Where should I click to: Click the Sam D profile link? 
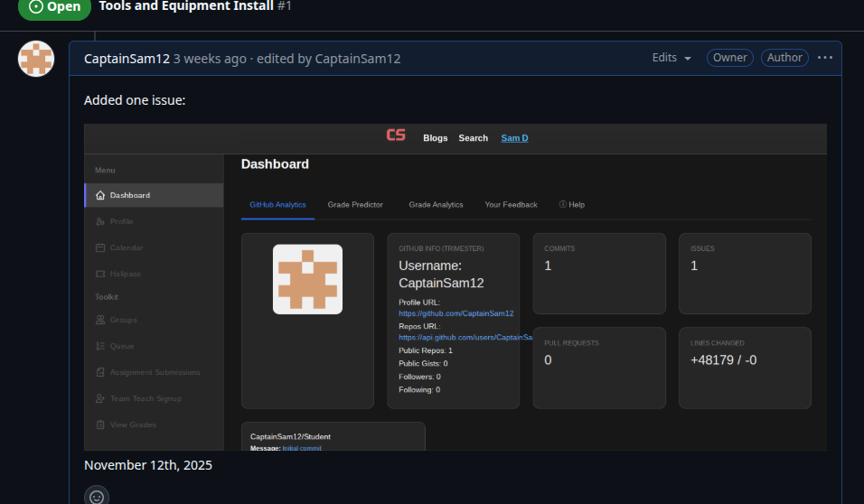(x=514, y=138)
